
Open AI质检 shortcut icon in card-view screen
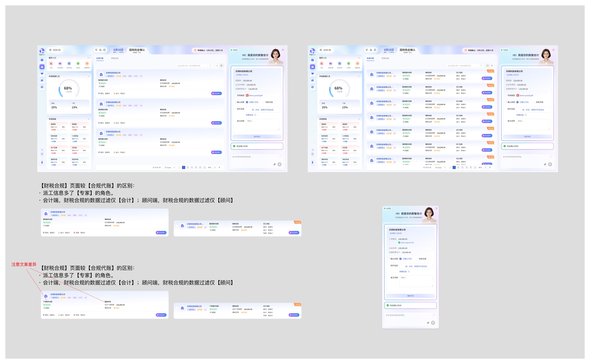click(78, 64)
